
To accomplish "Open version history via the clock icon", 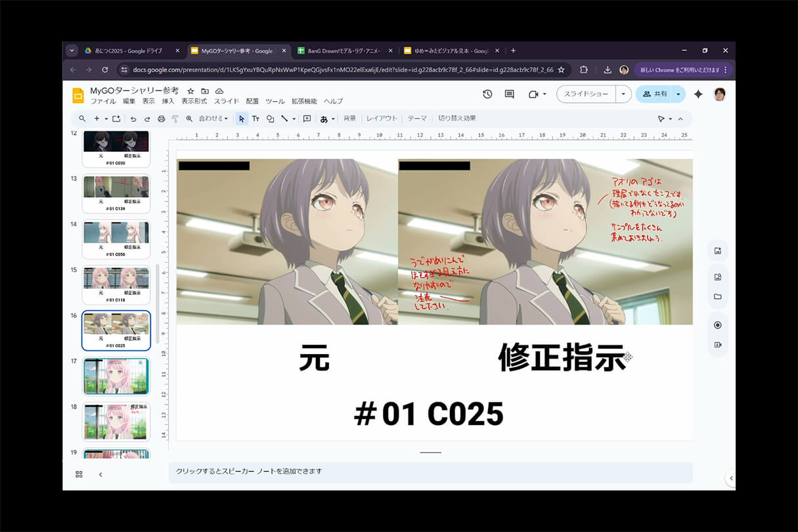I will click(x=487, y=94).
